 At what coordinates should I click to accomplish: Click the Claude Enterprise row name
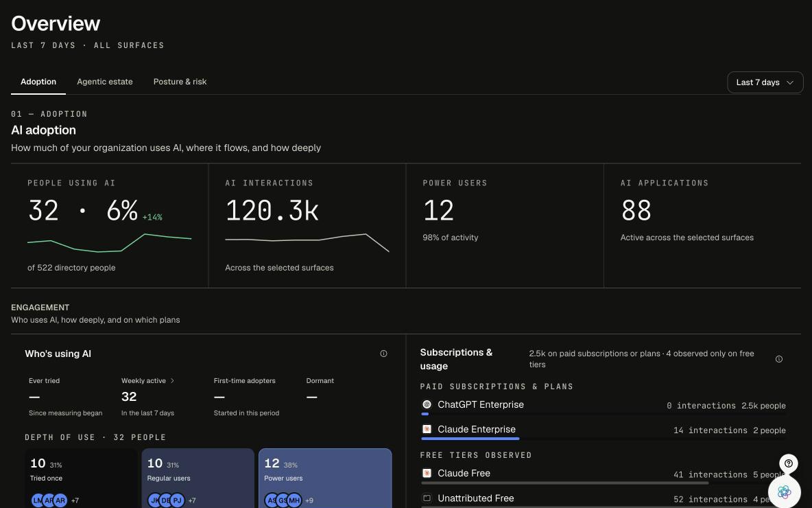point(477,429)
